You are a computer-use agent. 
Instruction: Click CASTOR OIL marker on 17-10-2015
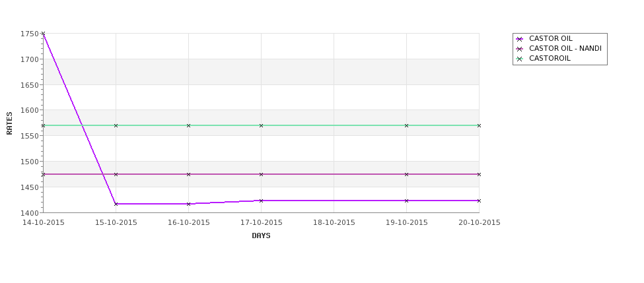(261, 201)
